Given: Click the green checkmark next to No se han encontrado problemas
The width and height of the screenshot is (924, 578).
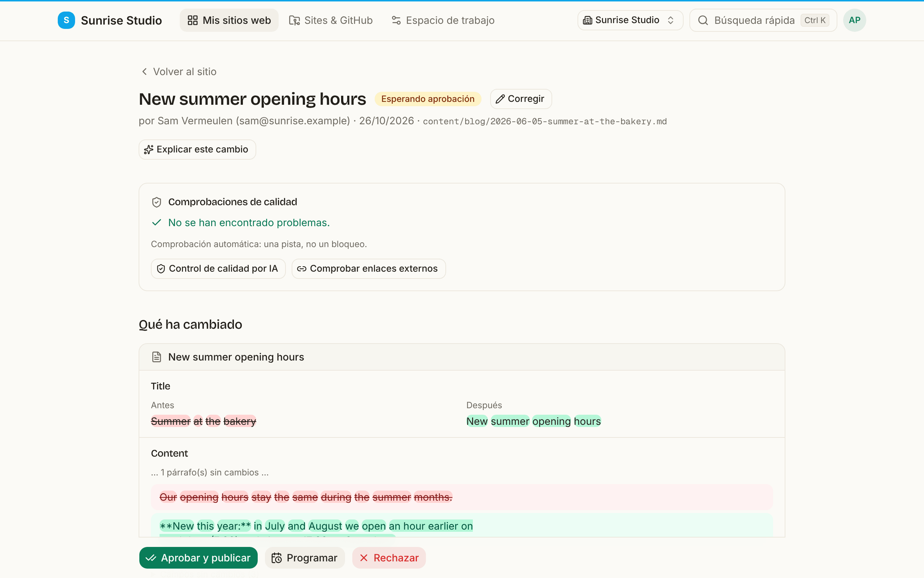Looking at the screenshot, I should coord(157,223).
